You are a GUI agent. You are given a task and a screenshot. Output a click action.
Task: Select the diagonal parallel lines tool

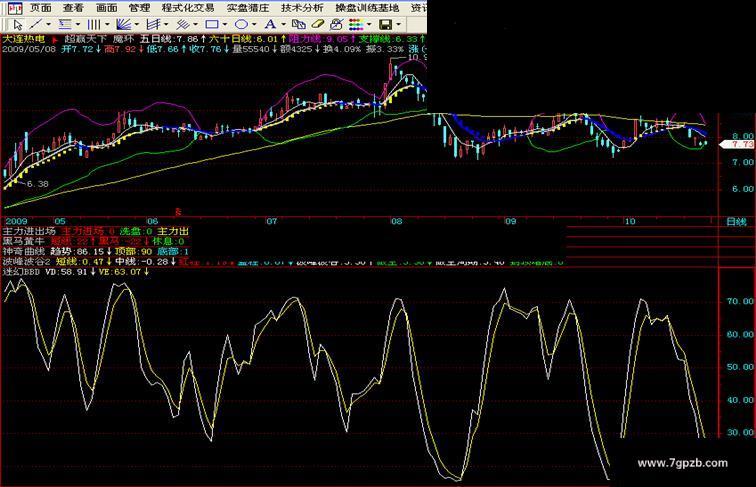point(182,24)
